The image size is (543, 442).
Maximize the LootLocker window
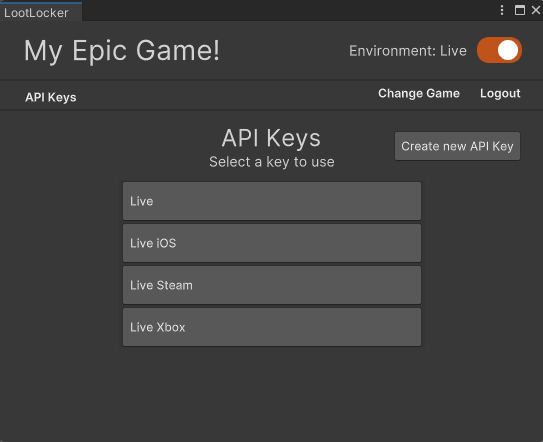pyautogui.click(x=519, y=10)
